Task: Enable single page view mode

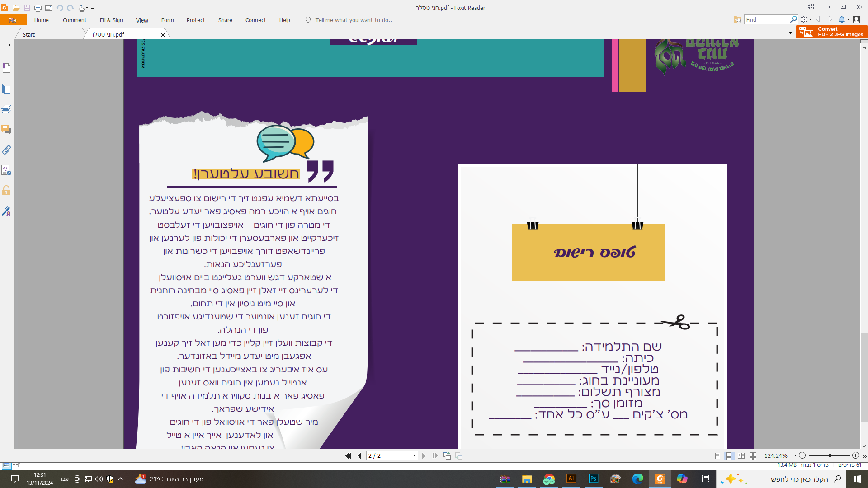Action: [717, 455]
